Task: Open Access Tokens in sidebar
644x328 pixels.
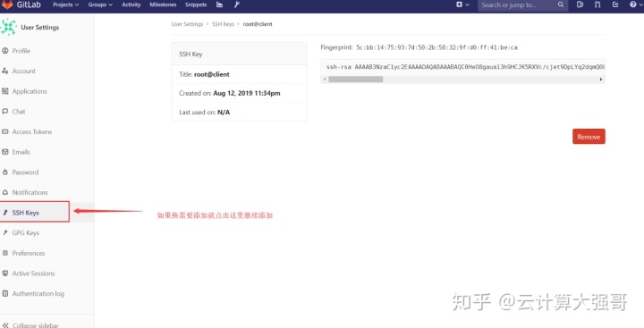Action: pos(32,131)
